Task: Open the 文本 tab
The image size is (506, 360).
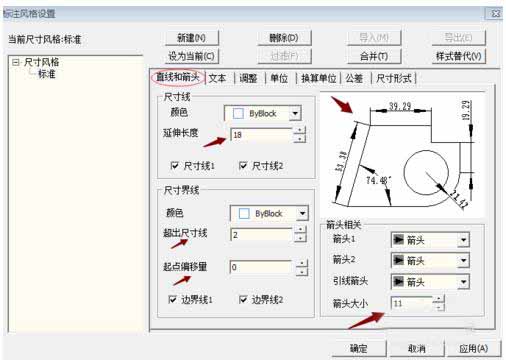Action: [x=217, y=78]
